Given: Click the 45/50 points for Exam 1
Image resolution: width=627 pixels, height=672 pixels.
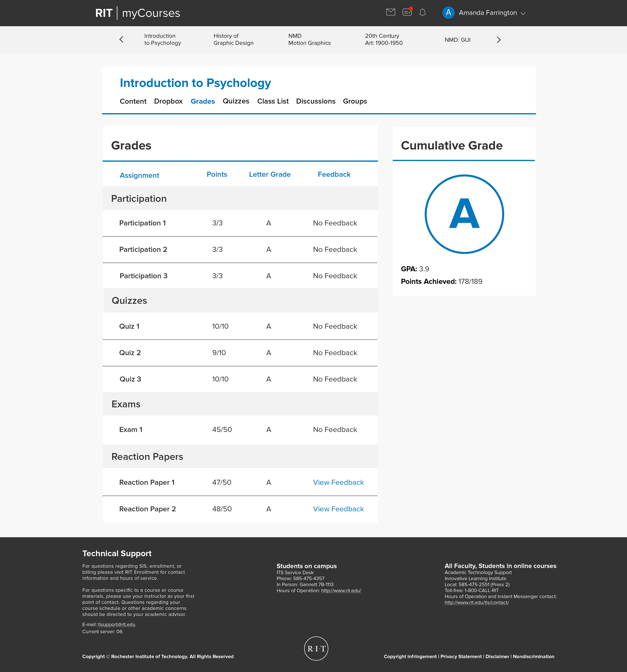Looking at the screenshot, I should 222,430.
